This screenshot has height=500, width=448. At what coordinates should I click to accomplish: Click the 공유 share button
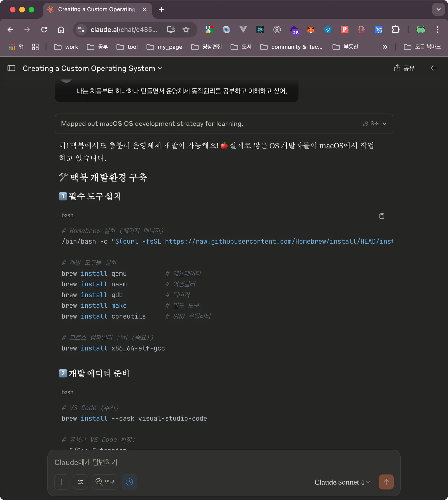coord(404,68)
